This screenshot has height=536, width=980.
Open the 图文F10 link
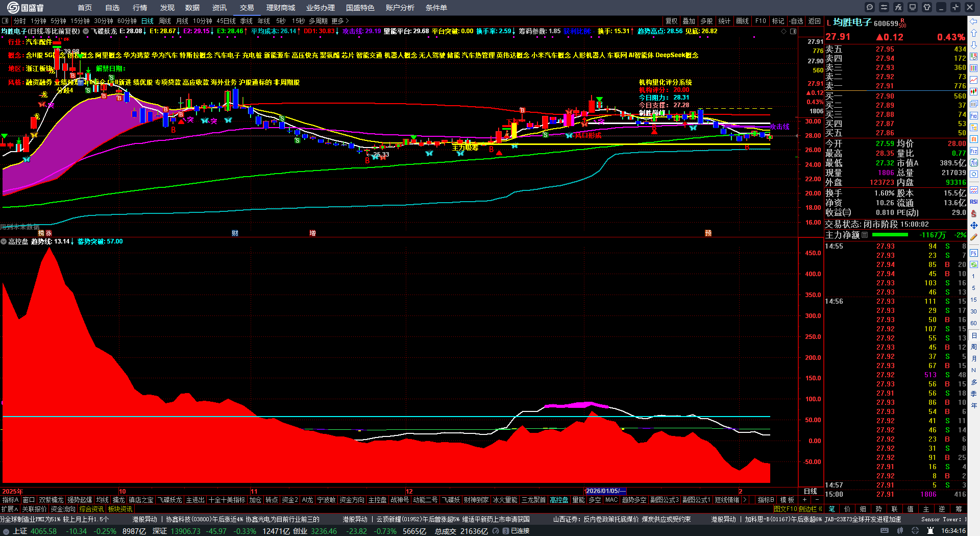(785, 509)
